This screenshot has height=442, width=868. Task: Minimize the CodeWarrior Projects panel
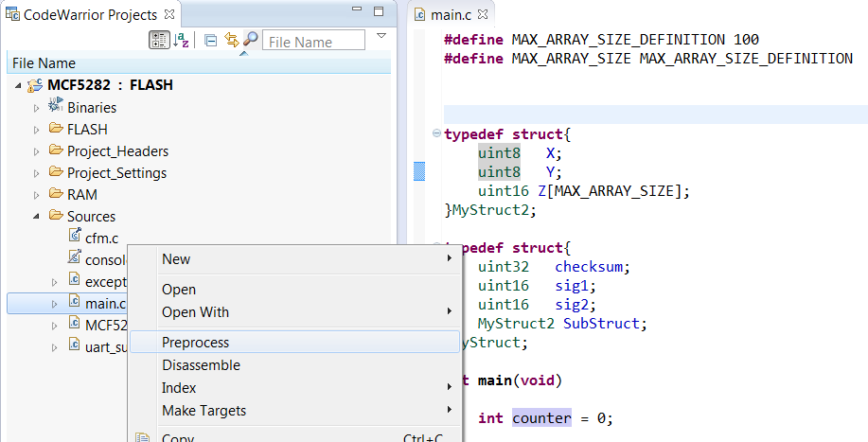point(357,9)
